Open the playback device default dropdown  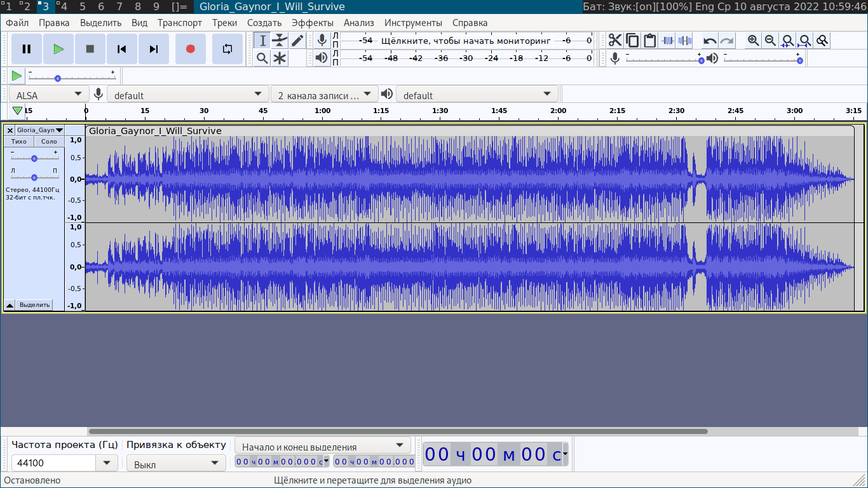tap(477, 95)
